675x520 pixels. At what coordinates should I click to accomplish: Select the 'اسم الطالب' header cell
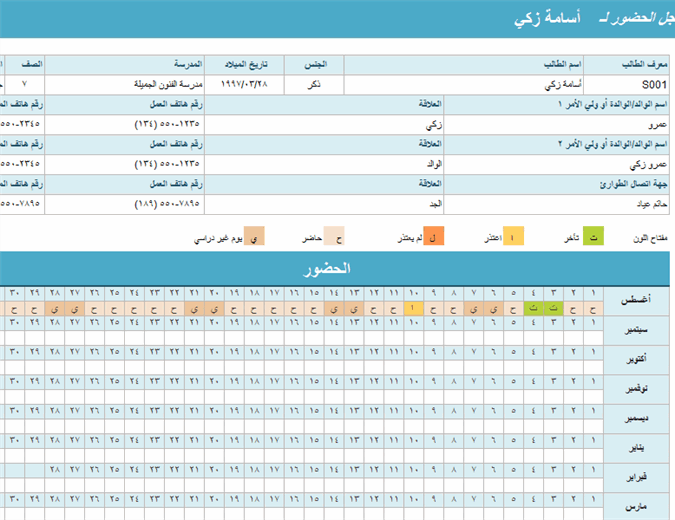[x=464, y=65]
